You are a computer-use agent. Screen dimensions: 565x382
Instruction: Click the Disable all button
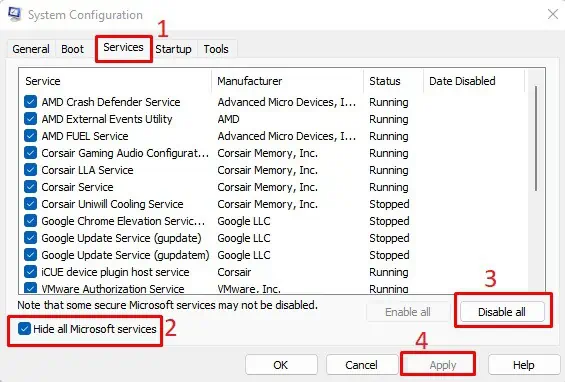(502, 312)
